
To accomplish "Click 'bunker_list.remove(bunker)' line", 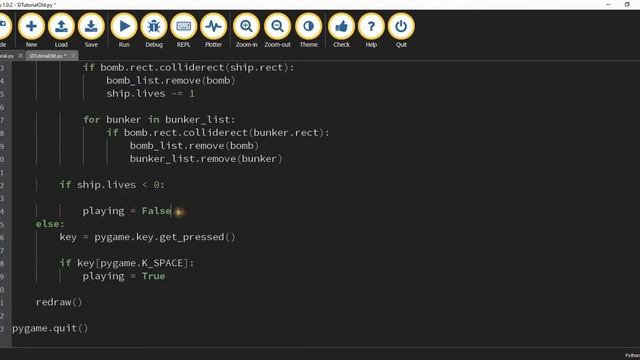I will [x=206, y=159].
